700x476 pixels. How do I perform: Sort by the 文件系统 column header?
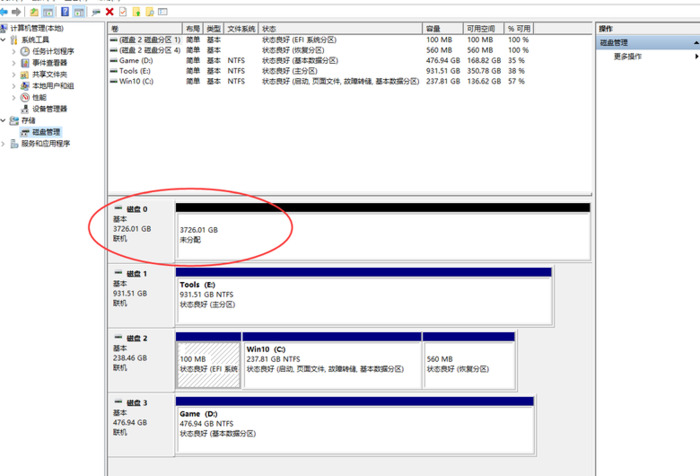click(x=241, y=29)
